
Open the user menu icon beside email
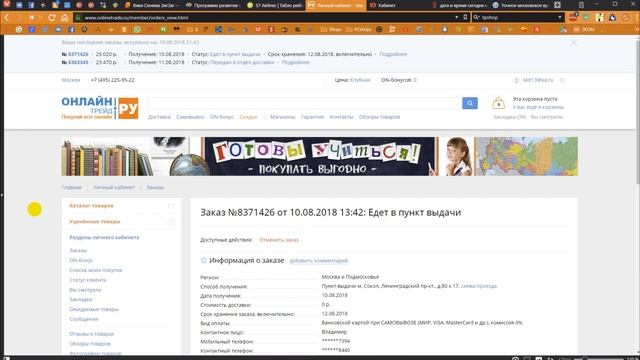tap(562, 80)
